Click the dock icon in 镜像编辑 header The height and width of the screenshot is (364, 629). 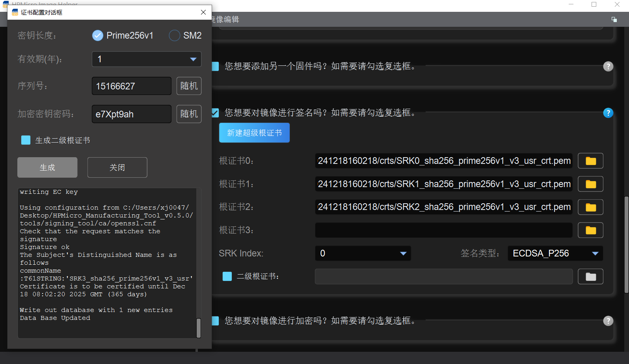tap(614, 19)
